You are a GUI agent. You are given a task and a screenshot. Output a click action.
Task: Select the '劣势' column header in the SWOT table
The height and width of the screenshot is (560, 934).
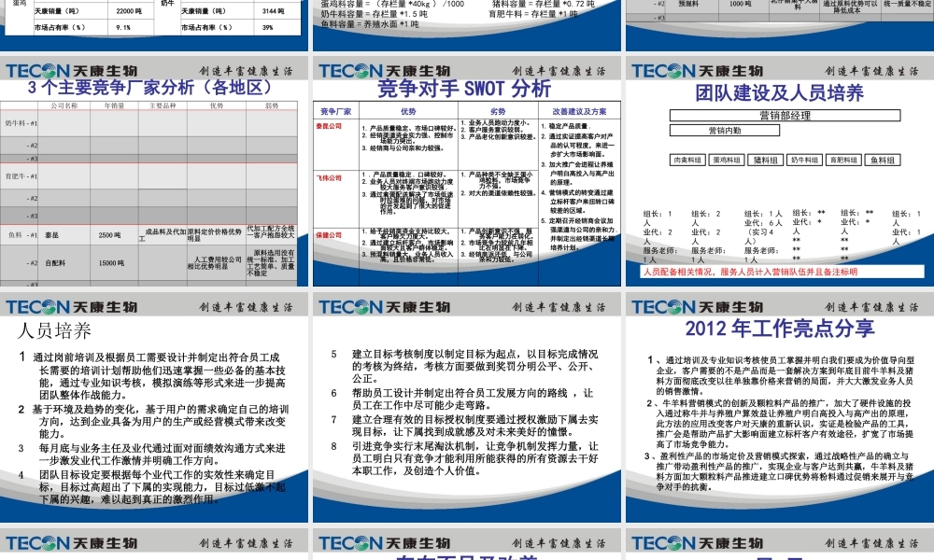[x=498, y=111]
